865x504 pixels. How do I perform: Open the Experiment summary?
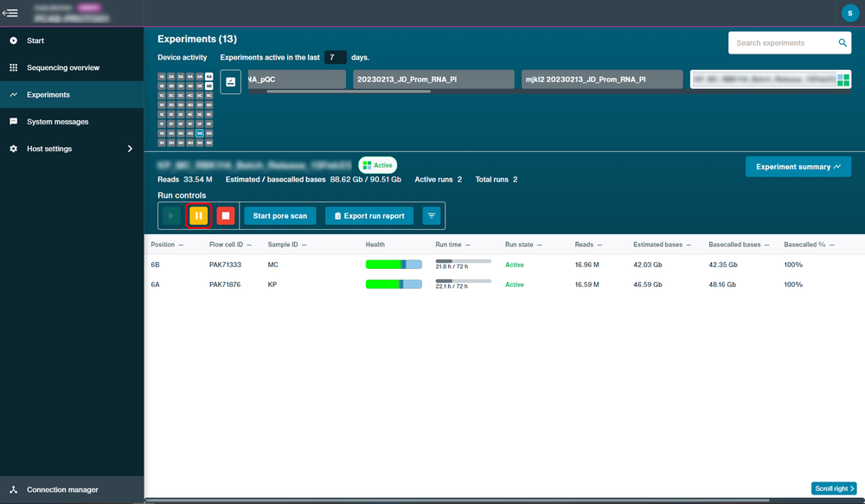[798, 167]
